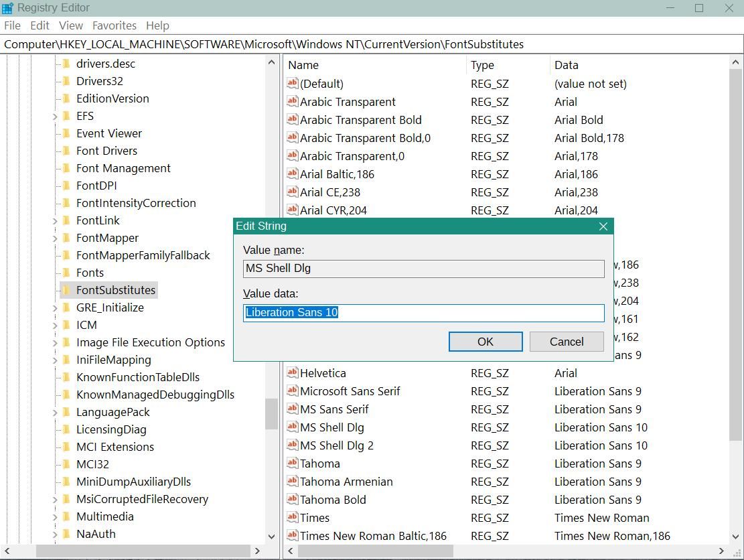Click the string icon for Arial CE,238
This screenshot has width=744, height=560.
[x=292, y=192]
